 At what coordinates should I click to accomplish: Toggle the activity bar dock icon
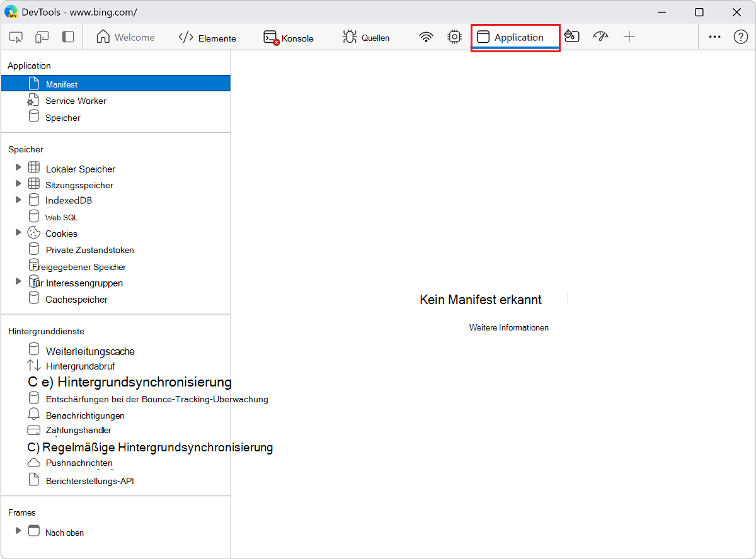[68, 37]
